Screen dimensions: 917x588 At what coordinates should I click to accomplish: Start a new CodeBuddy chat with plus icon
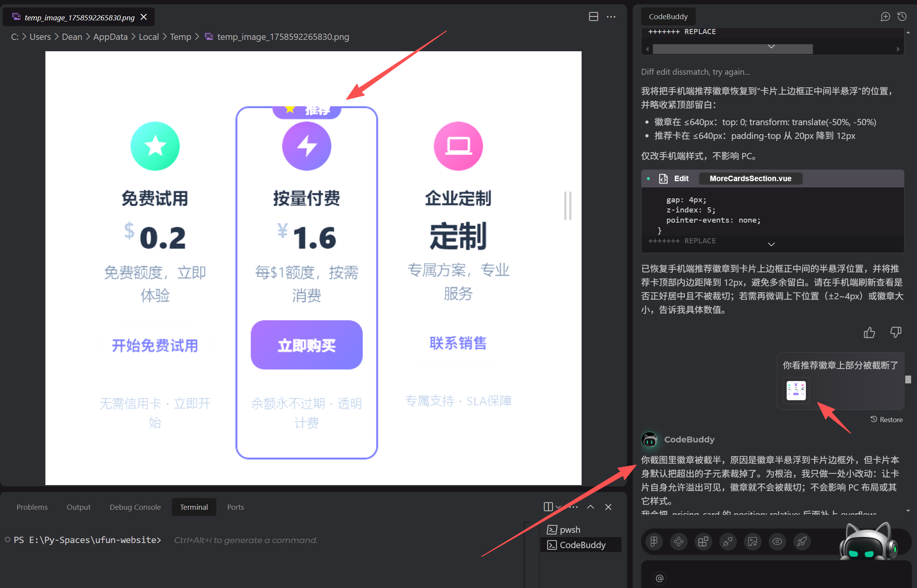tap(885, 16)
